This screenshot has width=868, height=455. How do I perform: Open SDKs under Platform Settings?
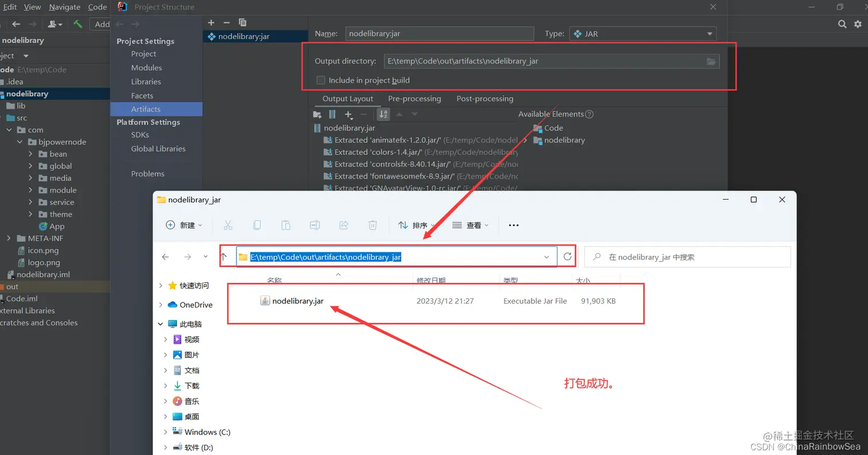click(x=140, y=135)
